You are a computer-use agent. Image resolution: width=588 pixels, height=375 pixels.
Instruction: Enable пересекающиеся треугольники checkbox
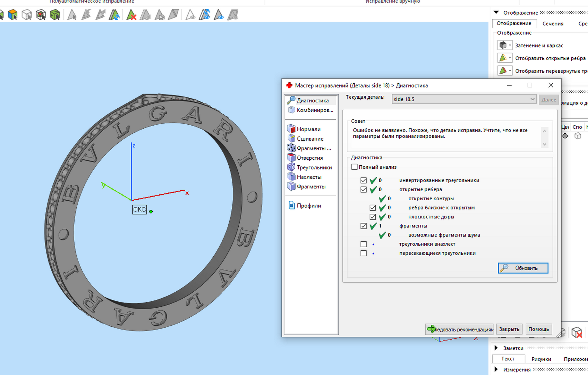[364, 253]
